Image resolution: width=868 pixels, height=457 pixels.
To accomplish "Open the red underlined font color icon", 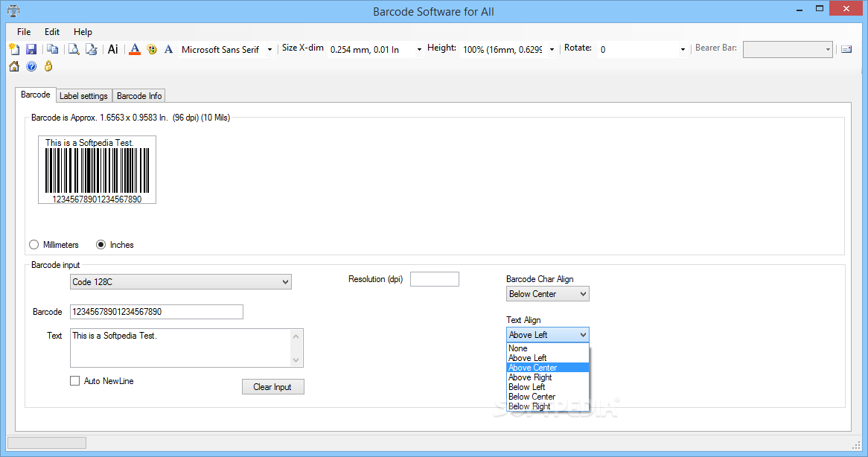I will click(x=135, y=49).
